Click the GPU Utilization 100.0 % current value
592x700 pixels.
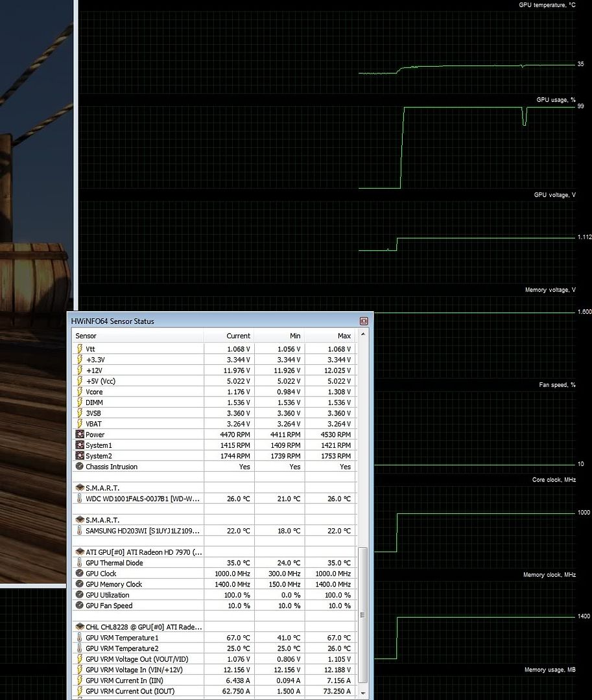[x=237, y=596]
